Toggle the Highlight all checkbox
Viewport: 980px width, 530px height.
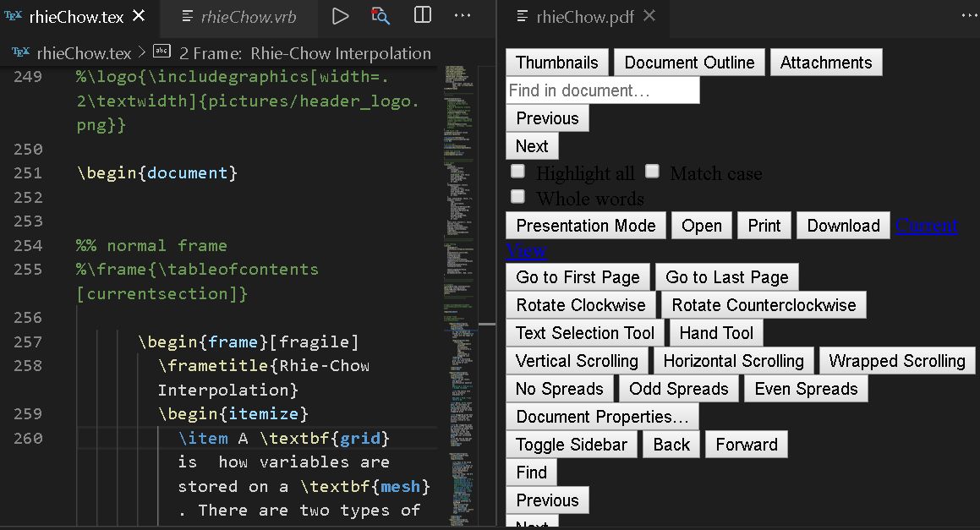coord(517,172)
